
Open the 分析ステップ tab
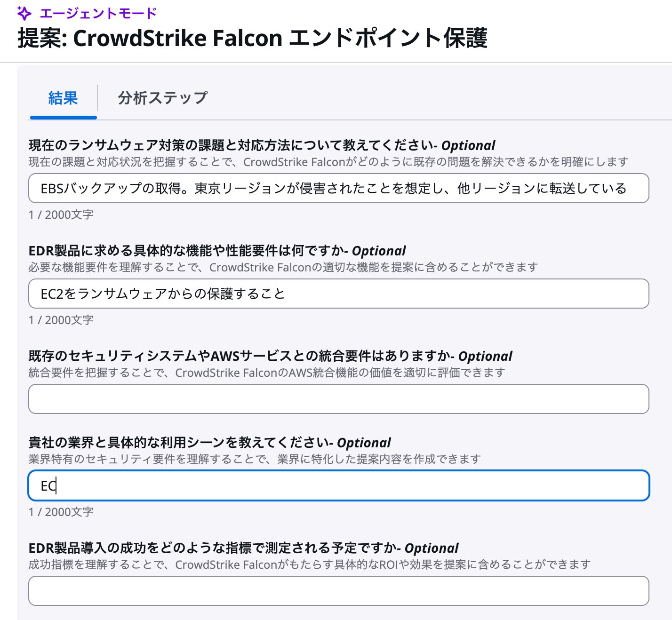pos(162,98)
